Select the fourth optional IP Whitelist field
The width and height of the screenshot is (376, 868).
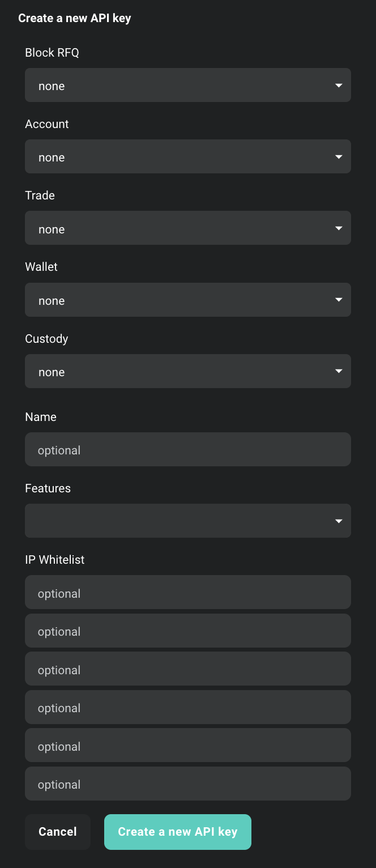click(188, 707)
